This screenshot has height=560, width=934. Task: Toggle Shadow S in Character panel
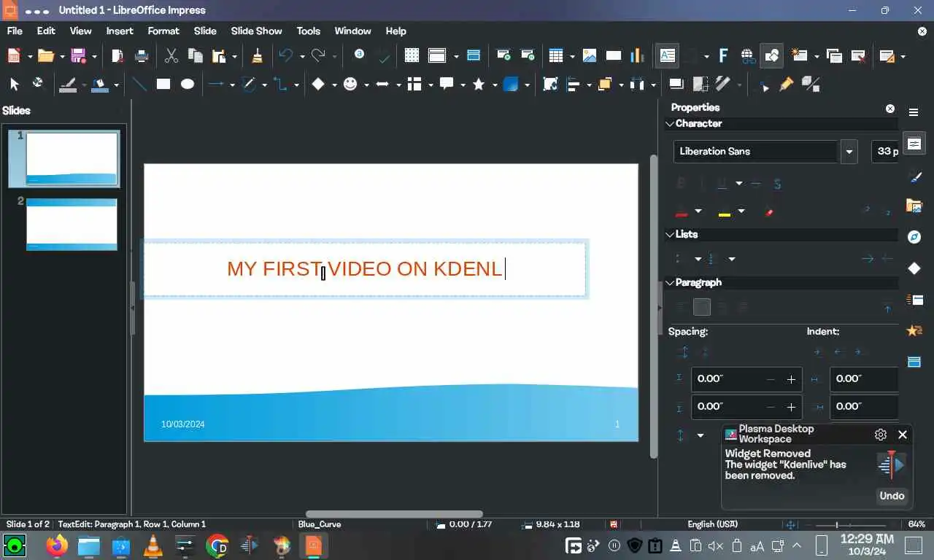(x=777, y=184)
